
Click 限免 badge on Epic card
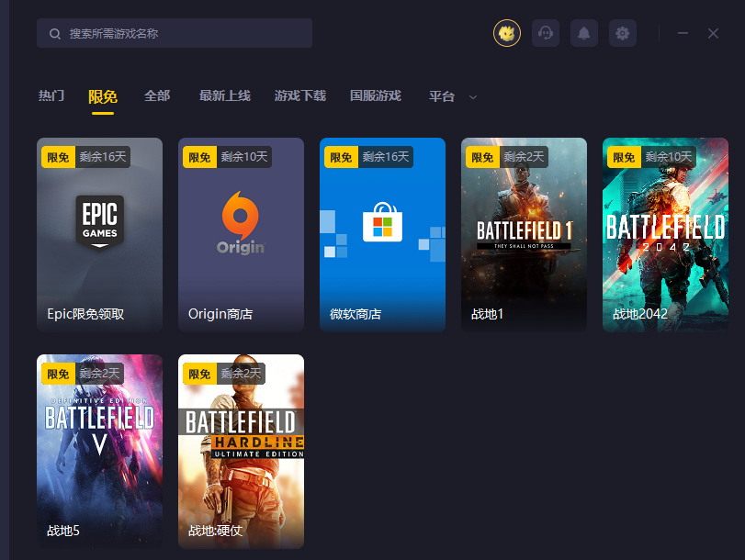tap(59, 157)
